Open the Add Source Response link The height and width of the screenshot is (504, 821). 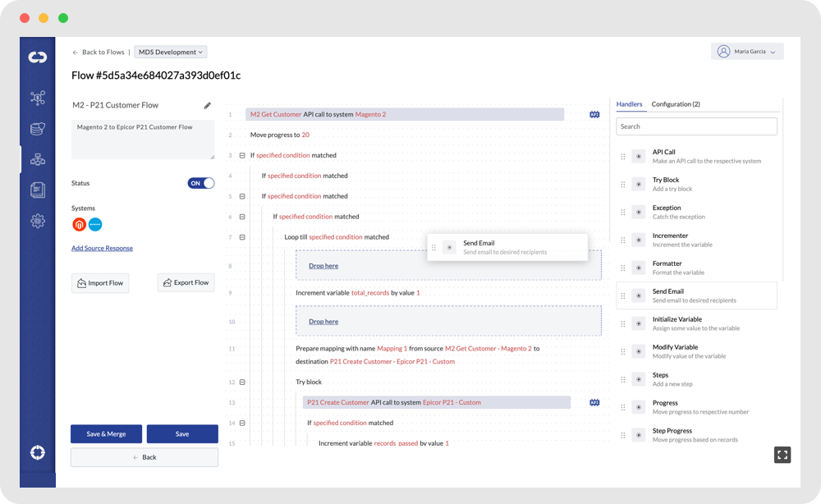(x=102, y=248)
